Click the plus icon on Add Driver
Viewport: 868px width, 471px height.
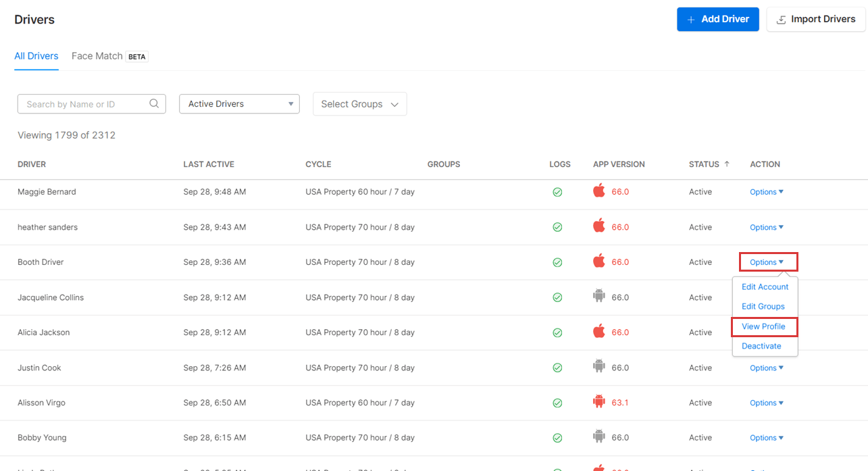[691, 19]
